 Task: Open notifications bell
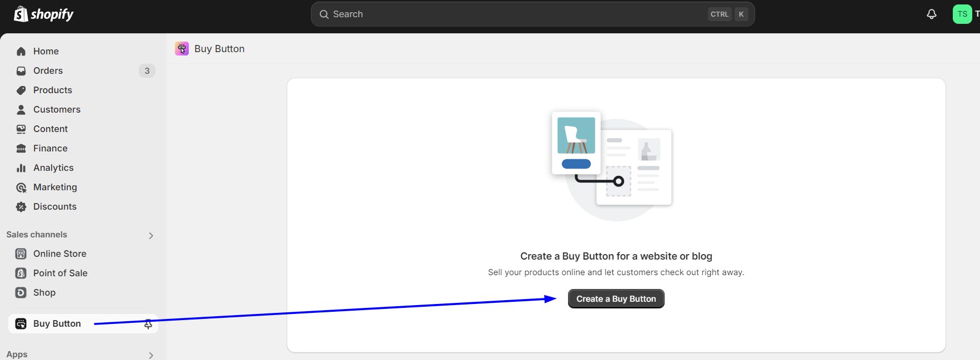coord(932,14)
